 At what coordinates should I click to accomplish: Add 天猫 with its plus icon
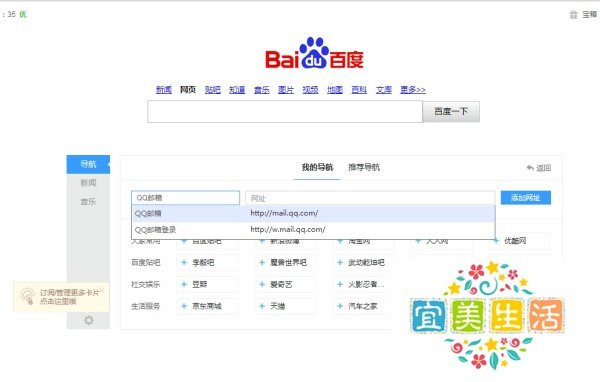262,306
